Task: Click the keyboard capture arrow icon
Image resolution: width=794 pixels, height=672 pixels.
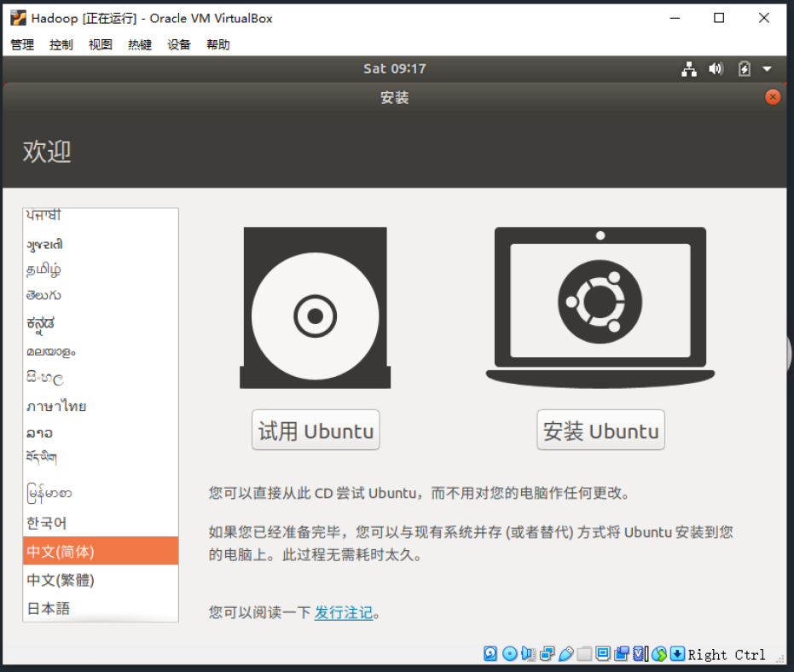Action: (x=677, y=654)
